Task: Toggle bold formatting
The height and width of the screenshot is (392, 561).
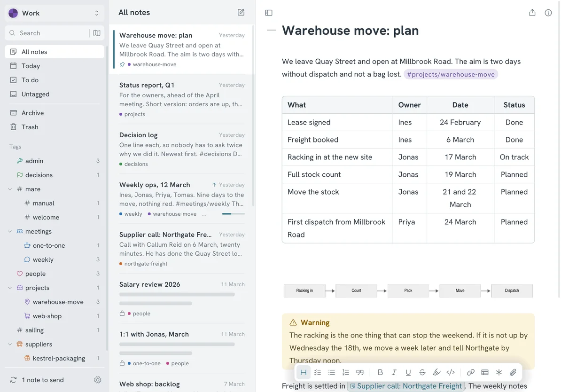Action: point(380,372)
